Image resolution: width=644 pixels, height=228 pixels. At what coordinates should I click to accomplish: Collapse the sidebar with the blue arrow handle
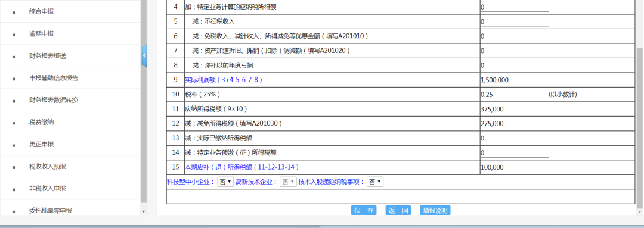(x=144, y=56)
